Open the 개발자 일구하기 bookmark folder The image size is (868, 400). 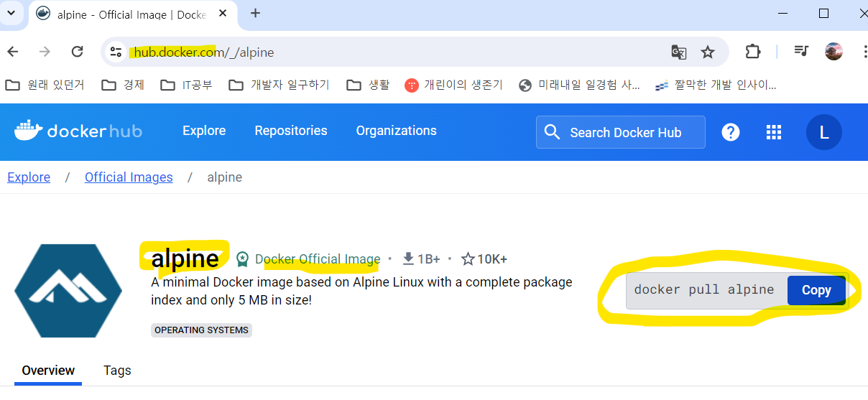(x=279, y=85)
